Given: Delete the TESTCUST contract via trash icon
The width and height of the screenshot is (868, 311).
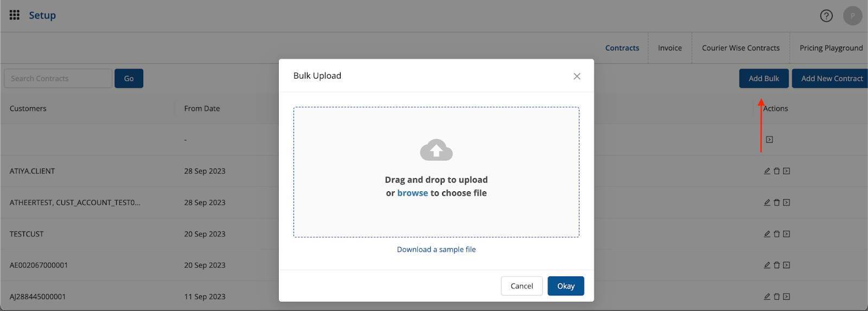Looking at the screenshot, I should [776, 234].
